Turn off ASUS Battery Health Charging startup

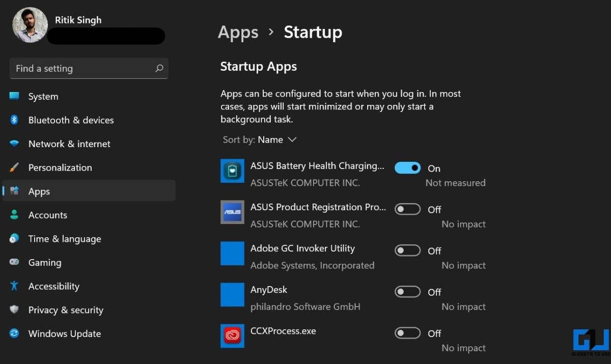pyautogui.click(x=407, y=168)
